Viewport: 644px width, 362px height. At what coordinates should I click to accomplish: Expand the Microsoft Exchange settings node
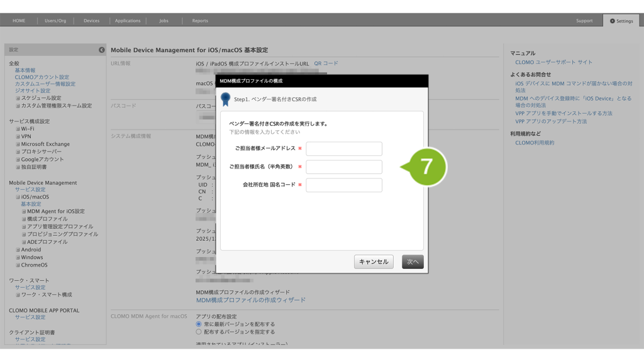pyautogui.click(x=18, y=144)
